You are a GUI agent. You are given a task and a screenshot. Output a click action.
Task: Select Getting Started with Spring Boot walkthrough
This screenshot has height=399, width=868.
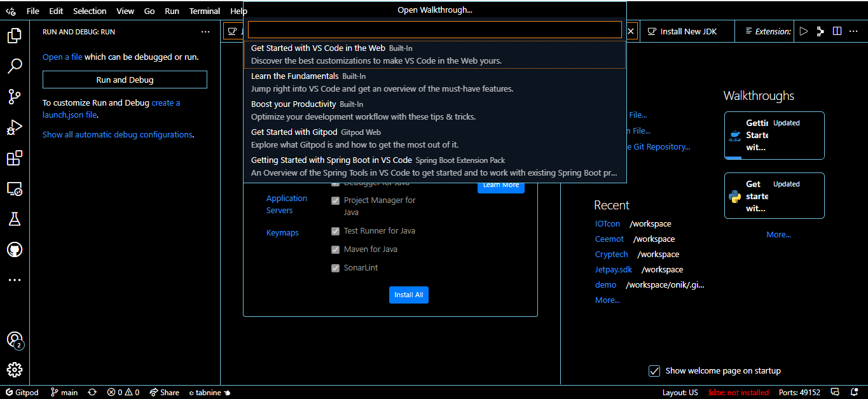434,167
